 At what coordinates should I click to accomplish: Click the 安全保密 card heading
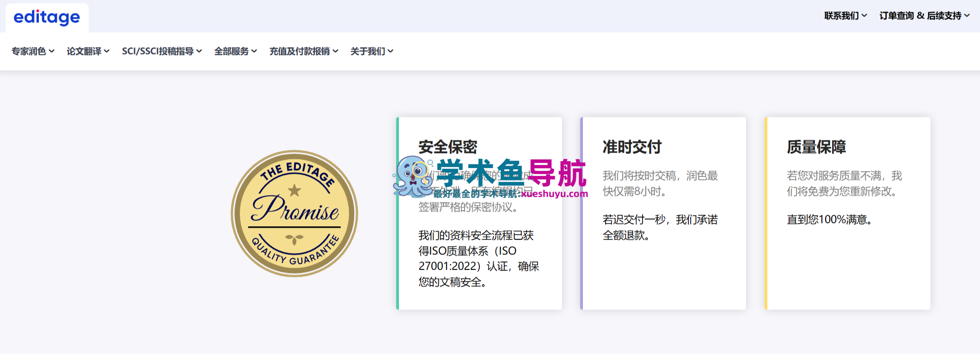pyautogui.click(x=447, y=147)
